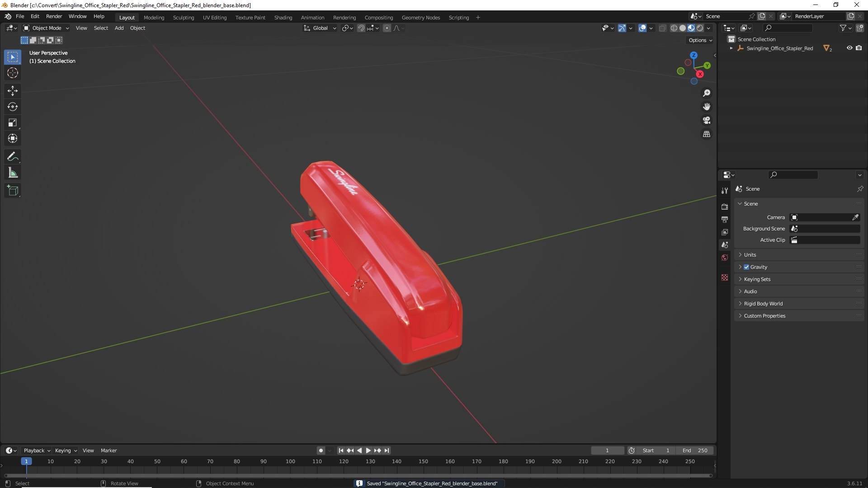Open the Tool properties tab icon

click(725, 191)
